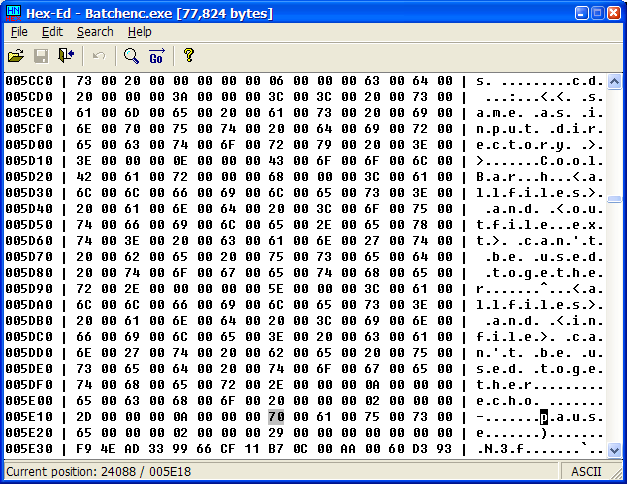Minimize the Hex-Ed window
The width and height of the screenshot is (627, 484).
[582, 13]
